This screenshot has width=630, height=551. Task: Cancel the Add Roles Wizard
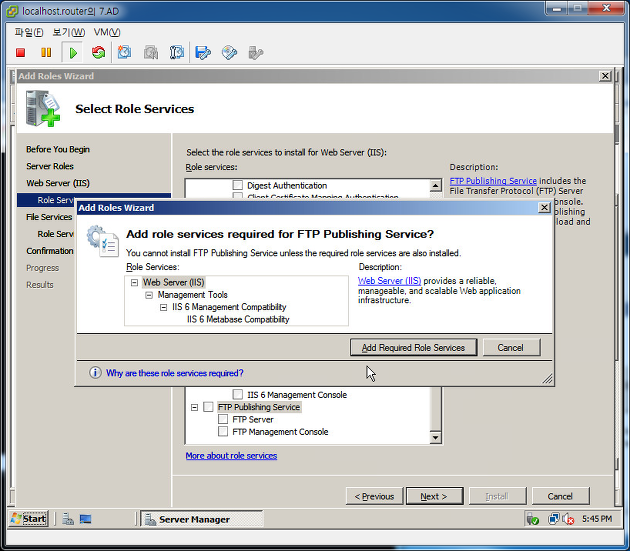tap(560, 496)
